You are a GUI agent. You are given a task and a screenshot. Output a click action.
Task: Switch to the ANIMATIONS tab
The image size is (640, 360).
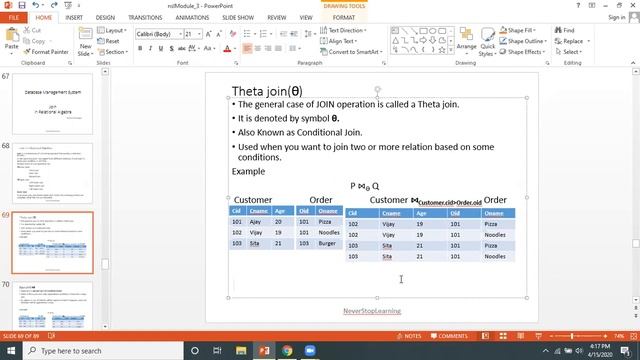click(x=192, y=18)
